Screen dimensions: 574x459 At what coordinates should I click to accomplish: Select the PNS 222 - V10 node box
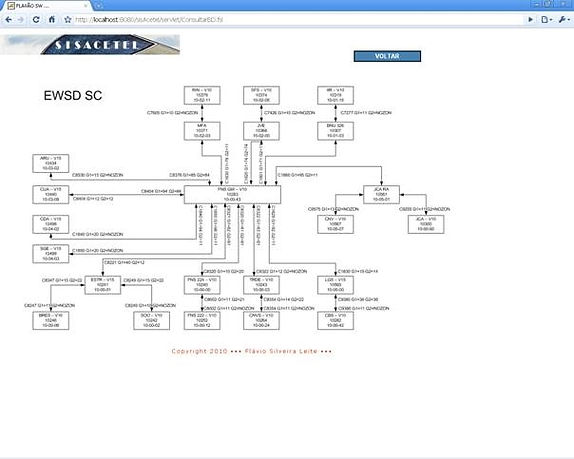[202, 321]
